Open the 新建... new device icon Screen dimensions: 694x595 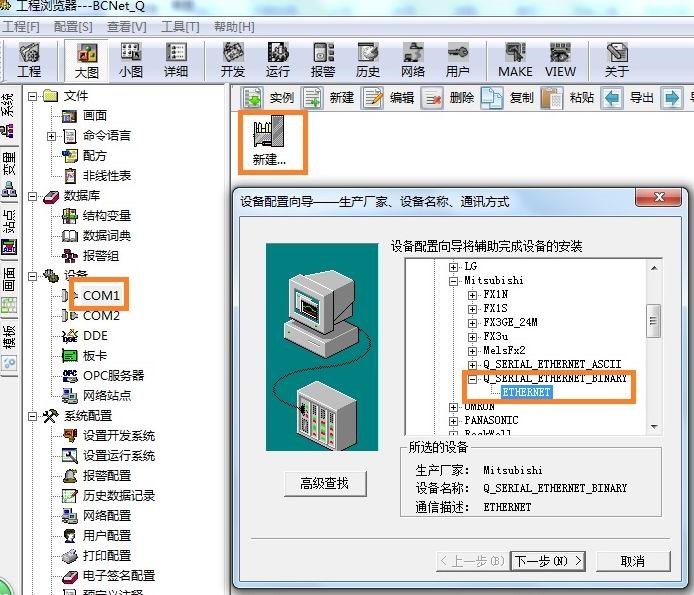269,141
